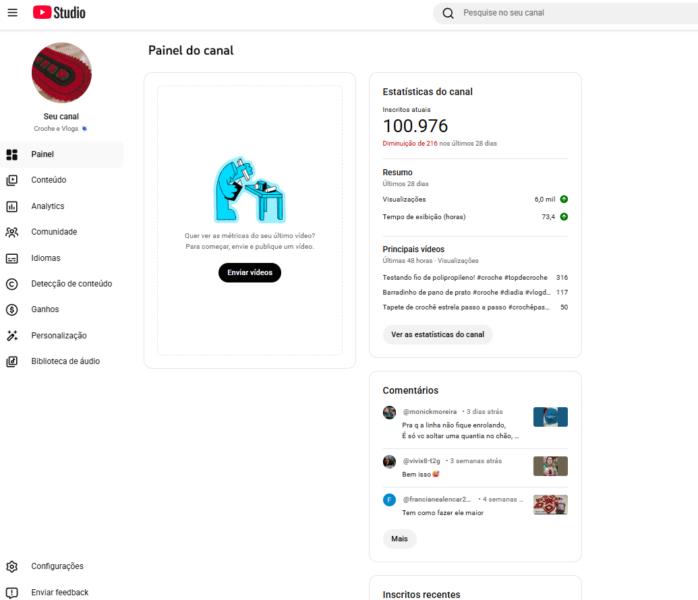
Task: Open the channel avatar picture
Action: (x=61, y=73)
